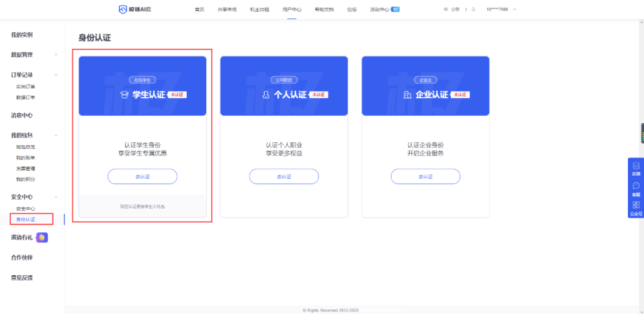Click the 极链AI云 logo icon
Viewport: 644px width, 314px height.
click(x=123, y=10)
